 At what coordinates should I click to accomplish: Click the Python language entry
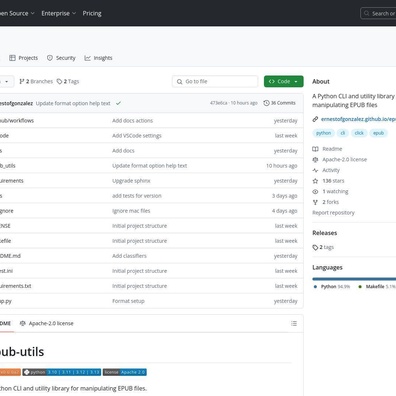332,287
